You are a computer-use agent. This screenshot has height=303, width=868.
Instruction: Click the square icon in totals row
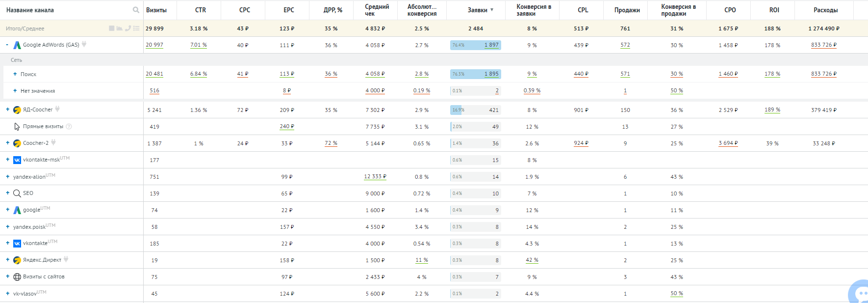[112, 28]
